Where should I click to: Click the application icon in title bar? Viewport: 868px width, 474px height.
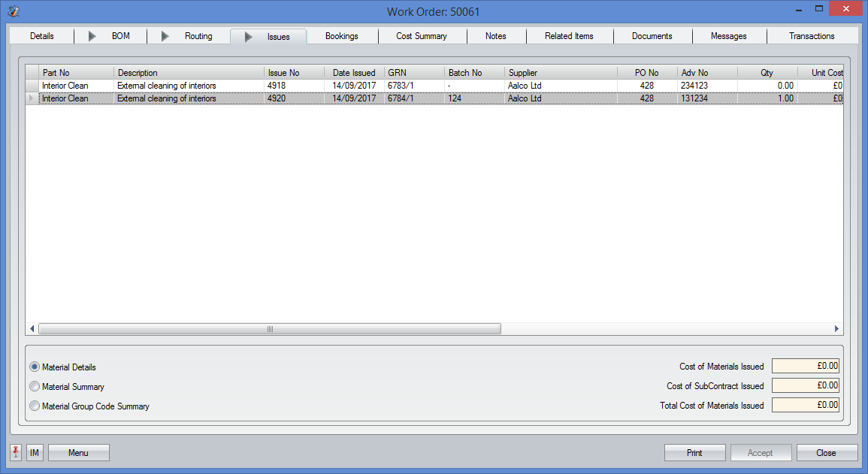click(x=14, y=11)
